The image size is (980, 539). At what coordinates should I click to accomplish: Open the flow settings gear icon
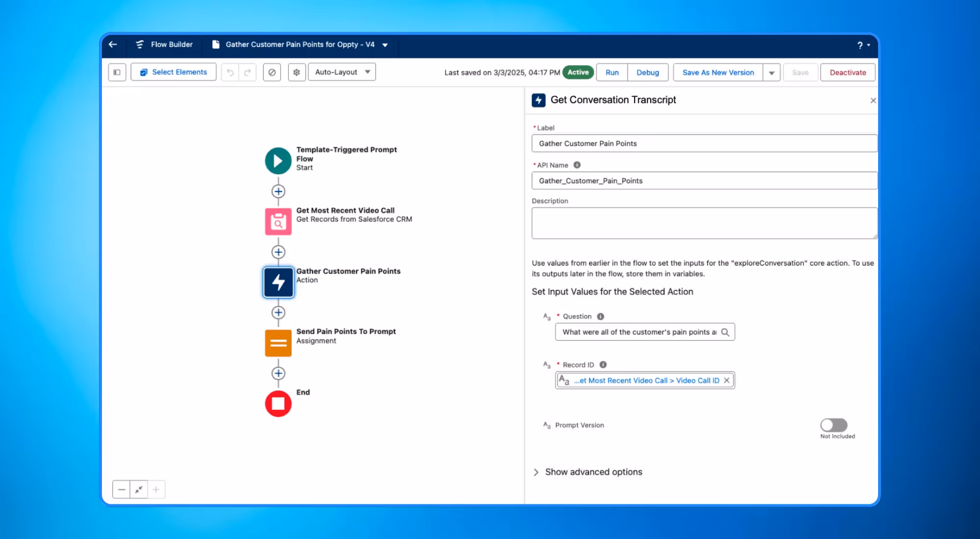[296, 72]
